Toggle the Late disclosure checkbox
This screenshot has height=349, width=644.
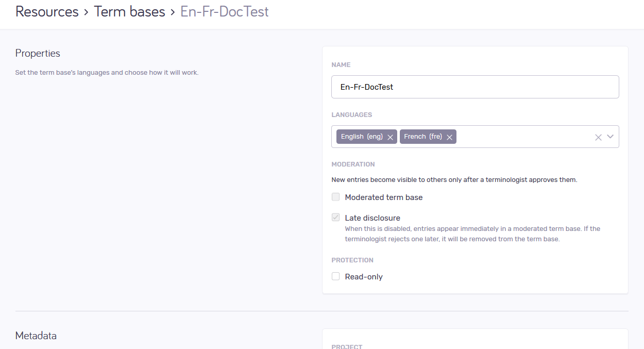click(x=336, y=218)
